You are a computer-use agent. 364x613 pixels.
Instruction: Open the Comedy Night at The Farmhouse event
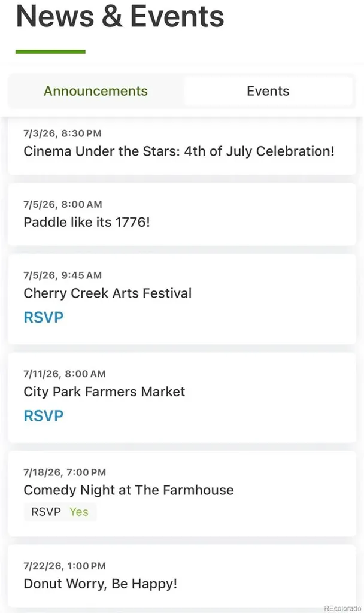click(182, 493)
